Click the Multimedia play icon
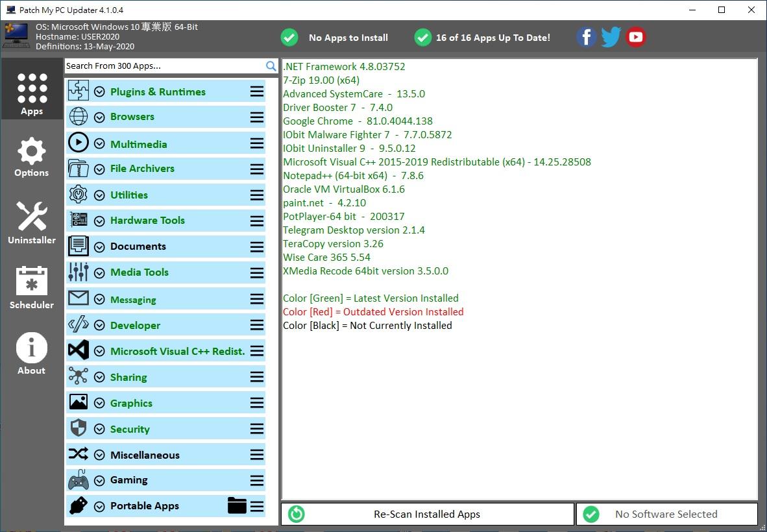 click(79, 143)
